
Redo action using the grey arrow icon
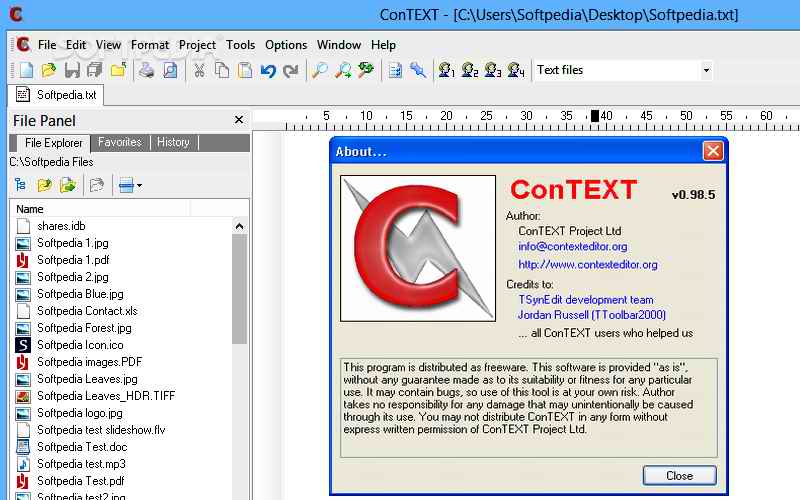click(291, 70)
